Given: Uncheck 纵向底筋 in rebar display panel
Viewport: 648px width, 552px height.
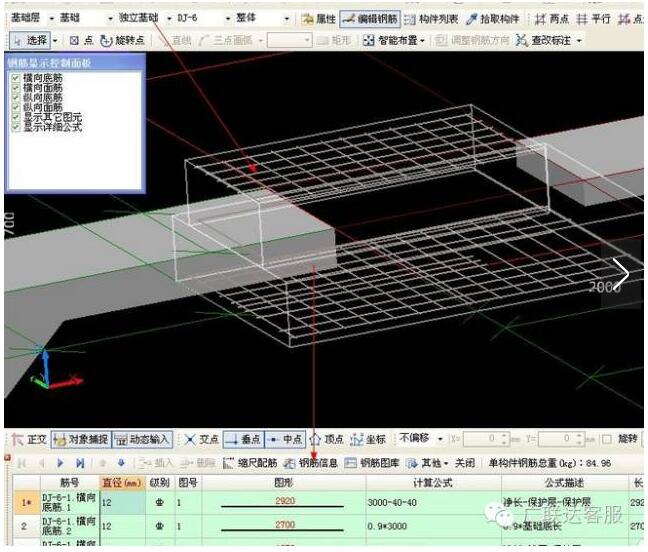Looking at the screenshot, I should [16, 98].
